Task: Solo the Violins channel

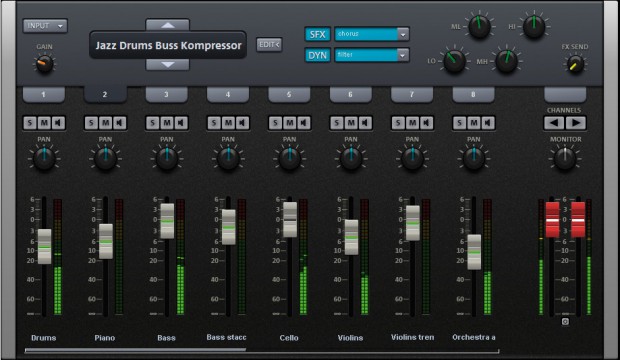Action: point(336,123)
